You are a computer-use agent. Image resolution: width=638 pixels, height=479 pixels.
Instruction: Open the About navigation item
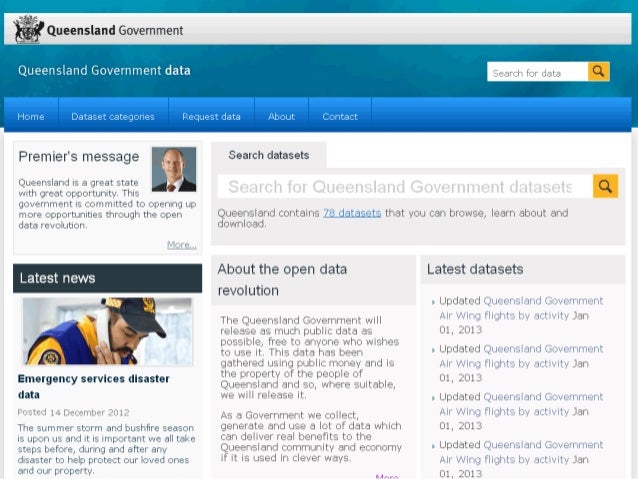(x=282, y=117)
